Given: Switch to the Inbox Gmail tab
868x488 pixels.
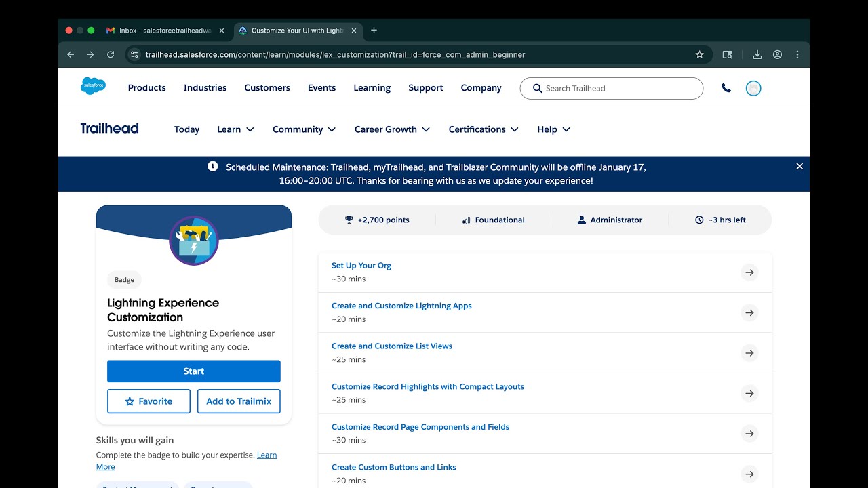Looking at the screenshot, I should coord(165,30).
